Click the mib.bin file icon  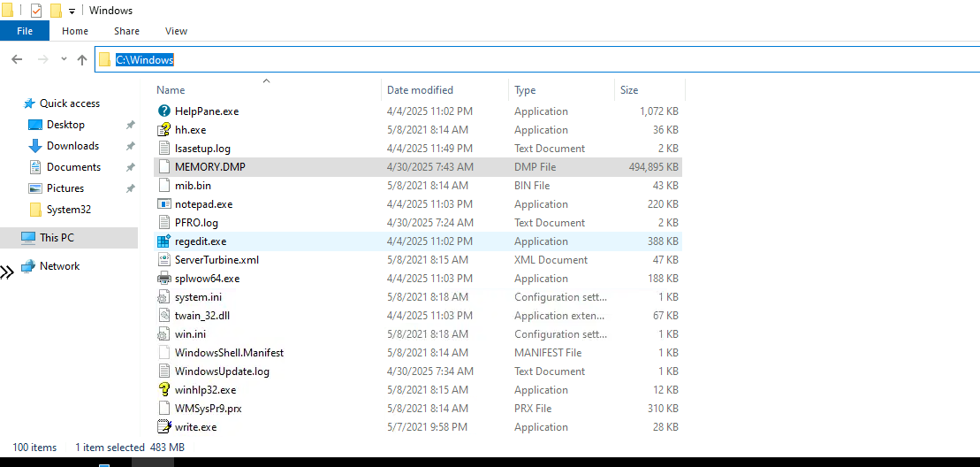[x=164, y=186]
